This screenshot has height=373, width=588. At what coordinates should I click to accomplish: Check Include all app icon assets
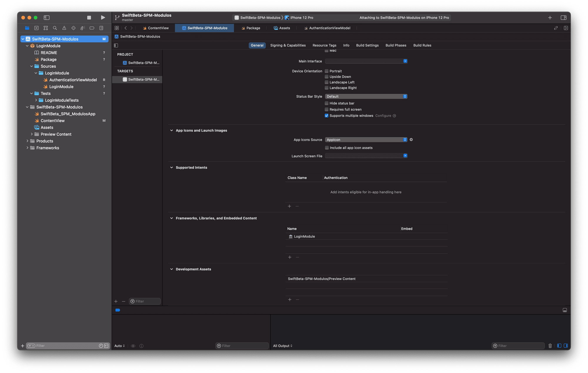(327, 148)
